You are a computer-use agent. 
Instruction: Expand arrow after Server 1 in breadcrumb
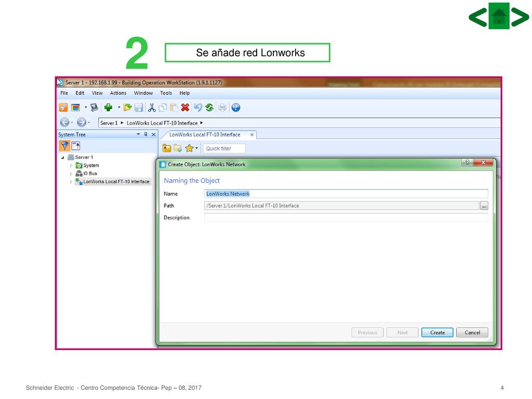point(122,123)
